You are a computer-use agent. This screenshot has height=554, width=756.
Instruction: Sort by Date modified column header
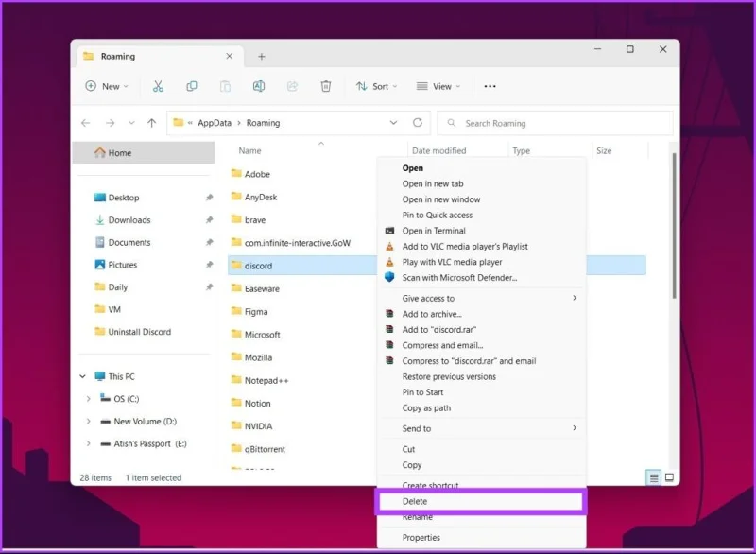pos(439,151)
